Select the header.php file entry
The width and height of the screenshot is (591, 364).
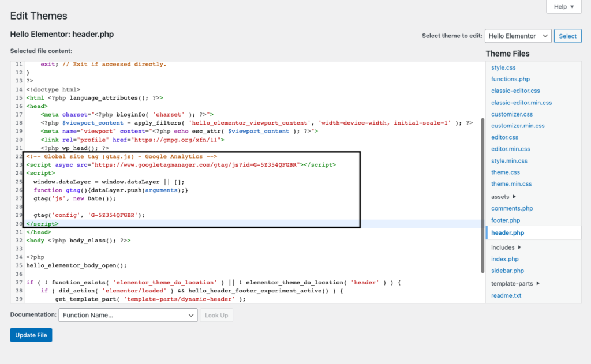533,232
